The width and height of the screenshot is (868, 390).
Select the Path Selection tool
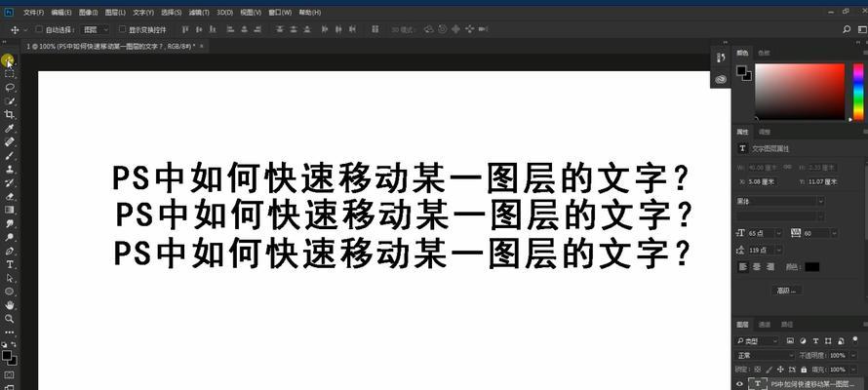pyautogui.click(x=10, y=278)
